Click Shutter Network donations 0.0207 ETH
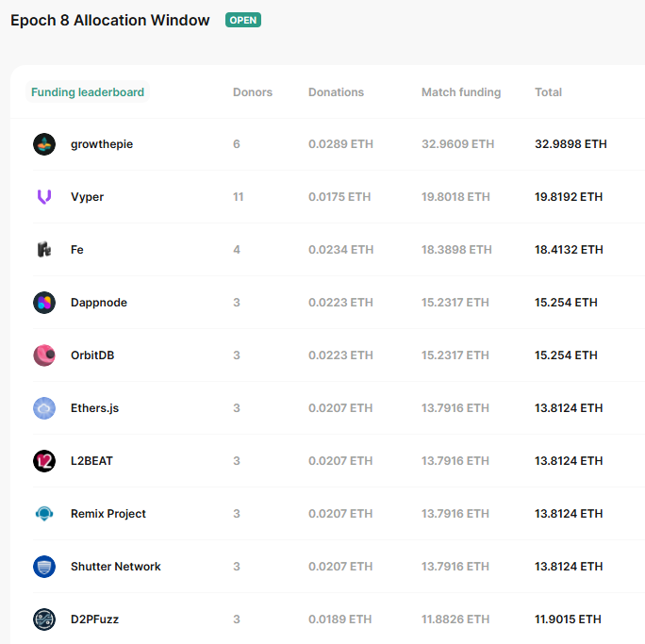This screenshot has height=644, width=645. pyautogui.click(x=340, y=567)
